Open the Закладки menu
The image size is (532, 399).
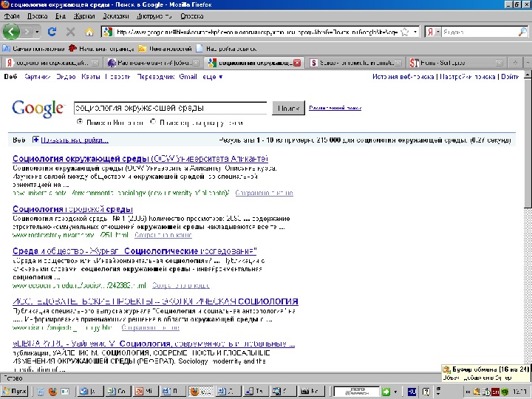pos(116,16)
